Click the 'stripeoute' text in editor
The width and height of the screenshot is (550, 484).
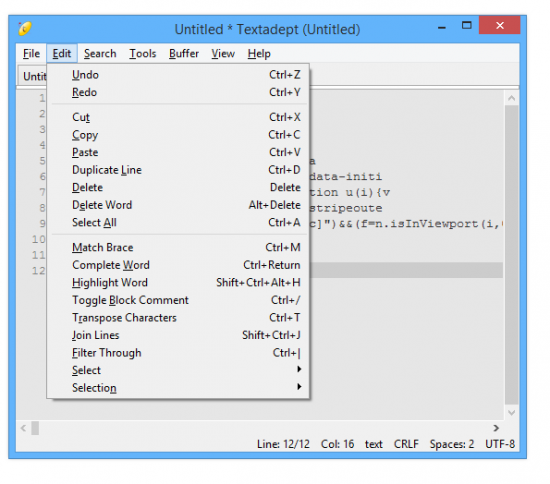346,208
